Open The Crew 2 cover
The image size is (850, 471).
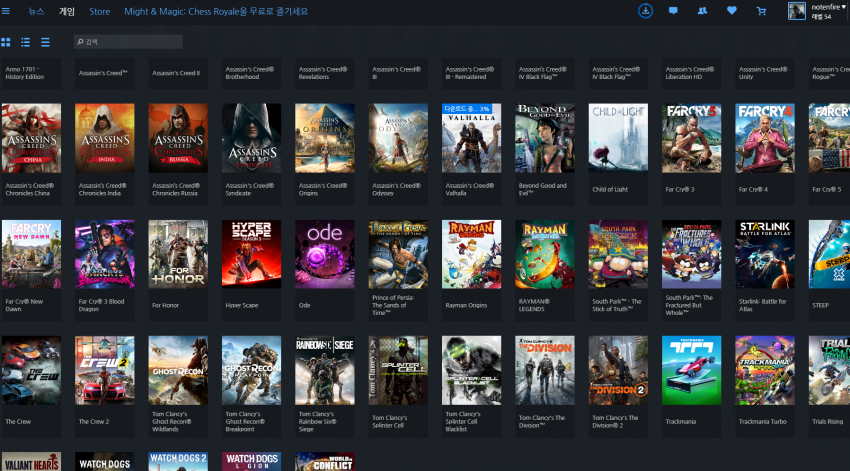click(105, 370)
